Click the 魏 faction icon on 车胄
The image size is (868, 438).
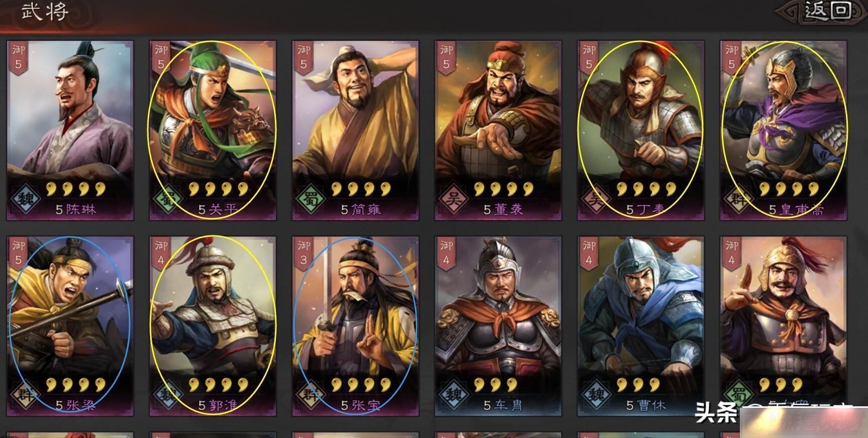point(454,395)
